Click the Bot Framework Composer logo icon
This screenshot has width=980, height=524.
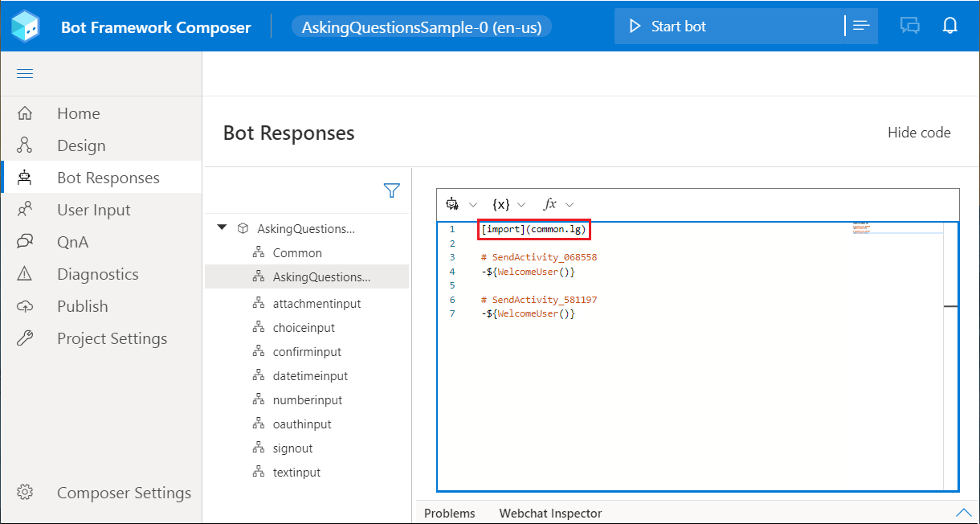[x=27, y=27]
